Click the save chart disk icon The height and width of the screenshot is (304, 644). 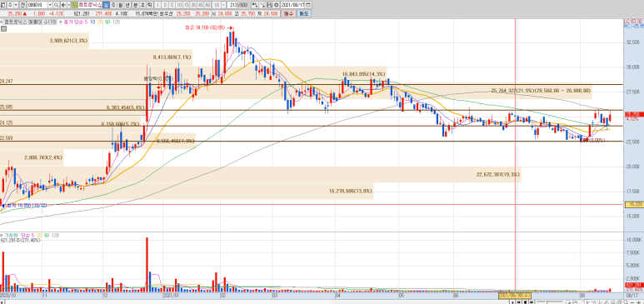click(x=269, y=5)
